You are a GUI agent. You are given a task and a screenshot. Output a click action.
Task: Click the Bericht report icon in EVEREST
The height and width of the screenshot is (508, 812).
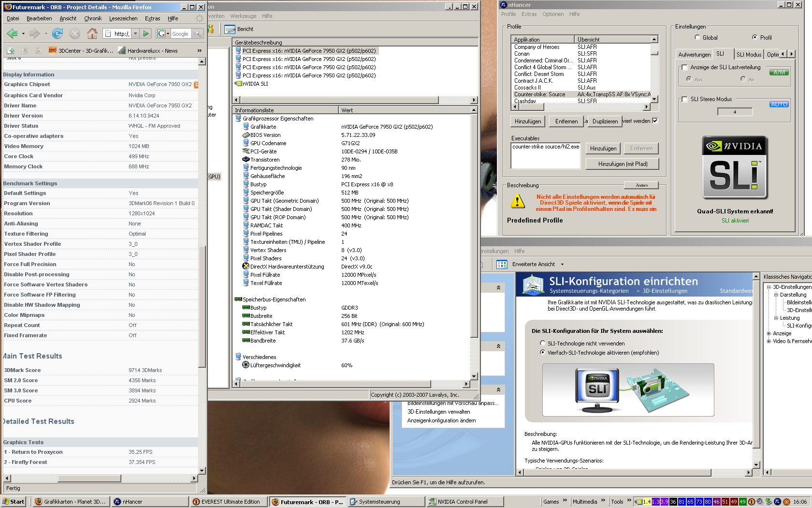pos(230,29)
